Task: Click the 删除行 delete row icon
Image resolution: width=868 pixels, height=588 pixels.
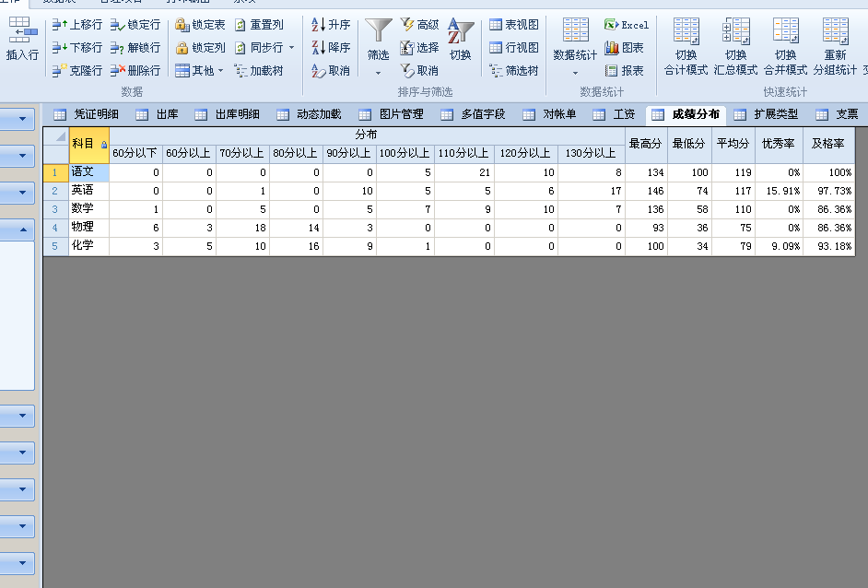Action: 118,71
